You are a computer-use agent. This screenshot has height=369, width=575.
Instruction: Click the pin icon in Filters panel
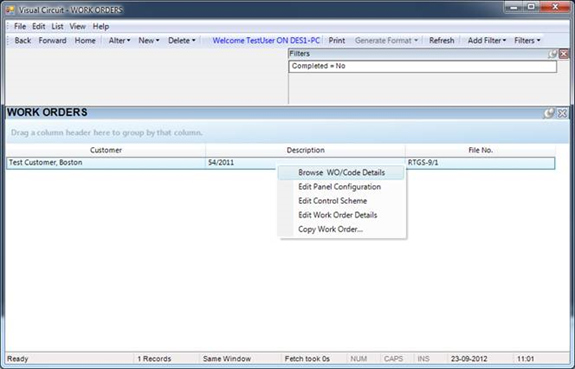point(552,54)
